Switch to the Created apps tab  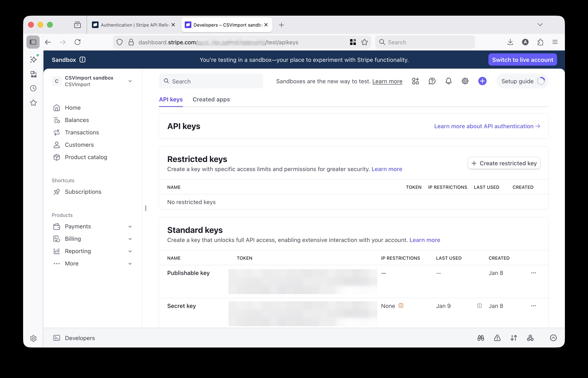211,100
